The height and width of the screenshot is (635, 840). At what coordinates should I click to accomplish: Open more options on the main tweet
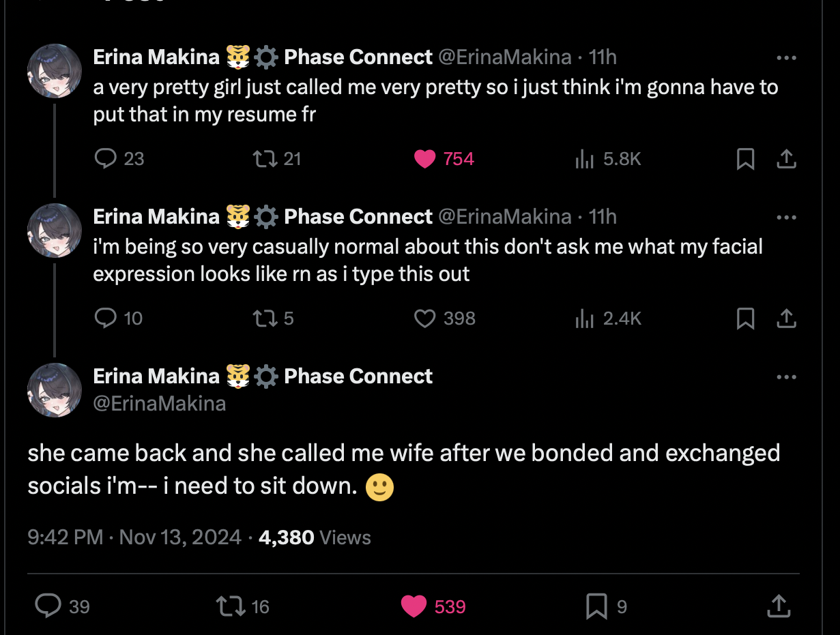786,377
